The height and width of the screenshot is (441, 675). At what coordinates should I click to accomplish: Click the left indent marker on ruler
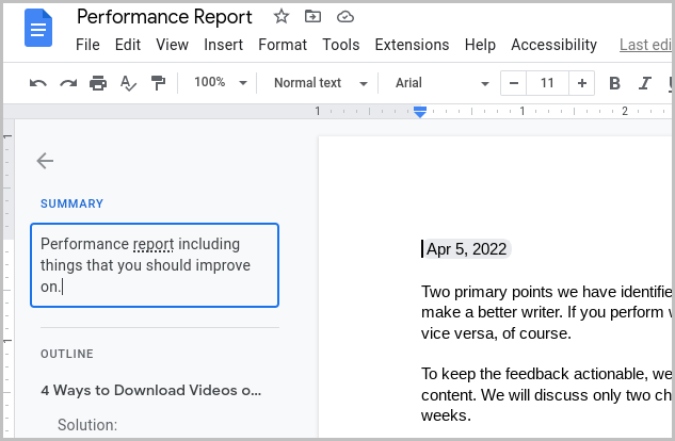[x=420, y=112]
